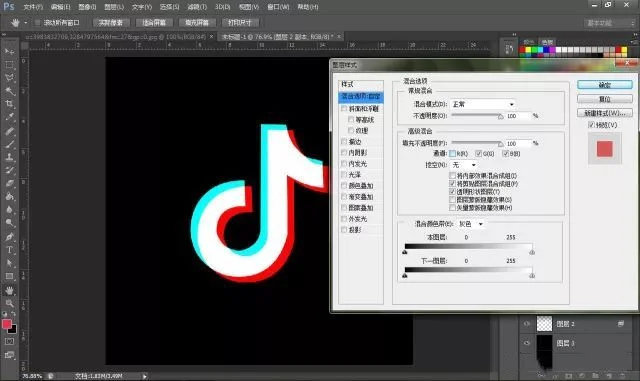640x381 pixels.
Task: Select the Healing Brush tool
Action: coord(9,131)
